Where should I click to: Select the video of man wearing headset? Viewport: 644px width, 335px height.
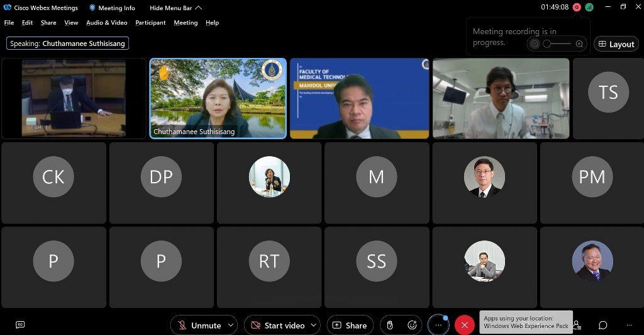point(501,98)
